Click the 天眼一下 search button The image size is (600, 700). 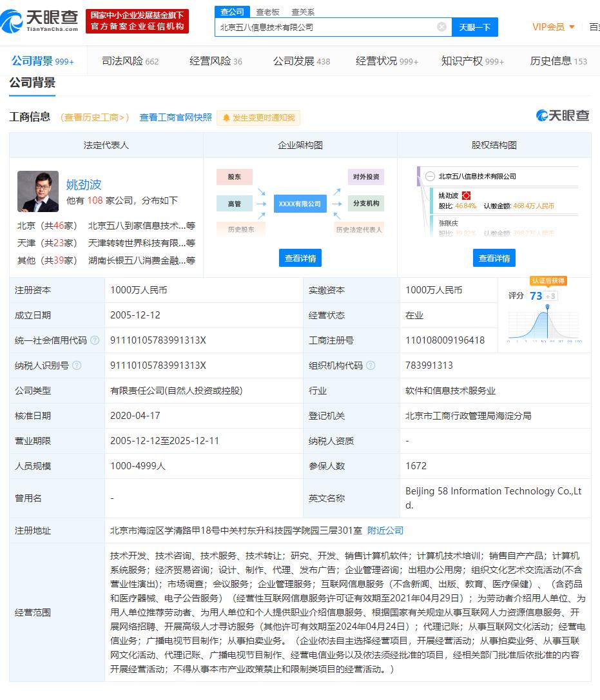475,27
